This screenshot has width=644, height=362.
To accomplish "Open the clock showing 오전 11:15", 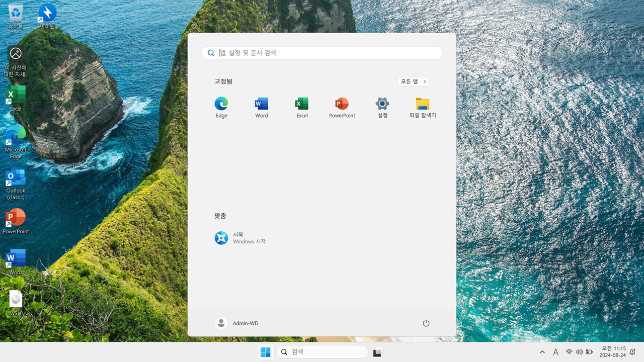I will point(612,352).
